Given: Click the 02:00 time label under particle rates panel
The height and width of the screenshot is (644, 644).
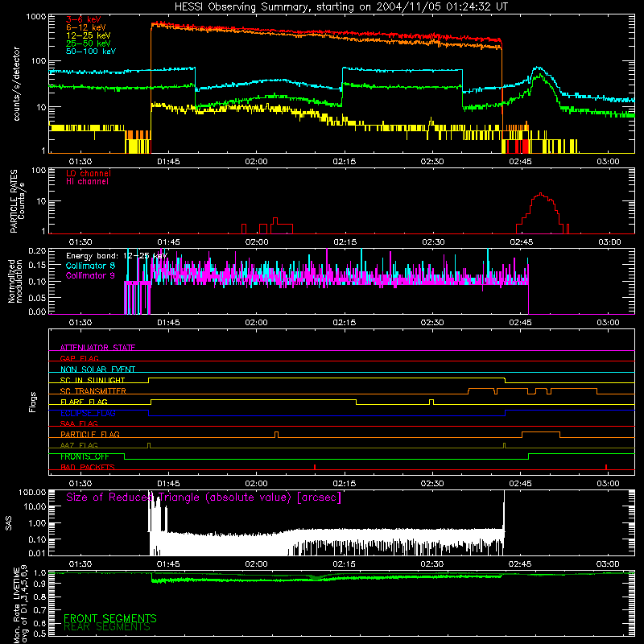Looking at the screenshot, I should [x=257, y=242].
